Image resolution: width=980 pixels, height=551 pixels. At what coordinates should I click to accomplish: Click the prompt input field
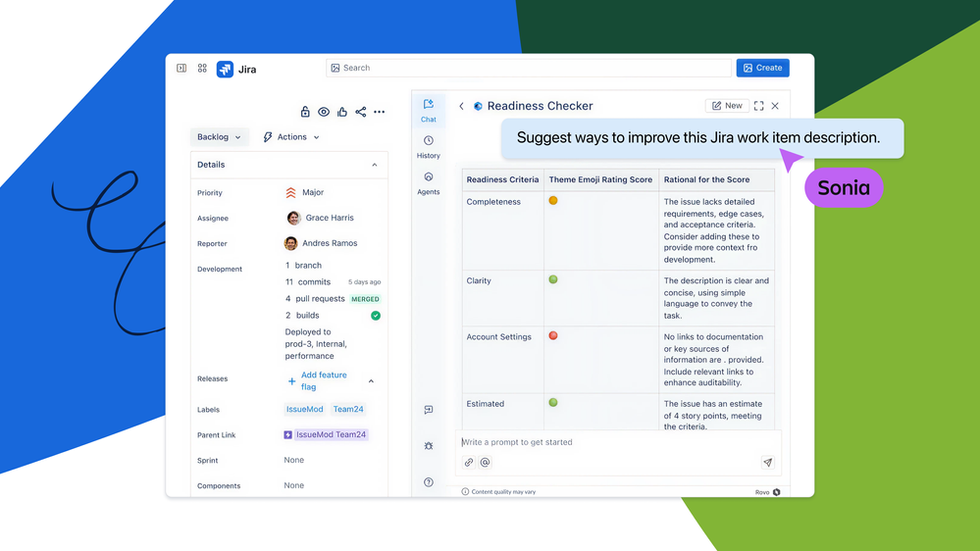(x=617, y=442)
